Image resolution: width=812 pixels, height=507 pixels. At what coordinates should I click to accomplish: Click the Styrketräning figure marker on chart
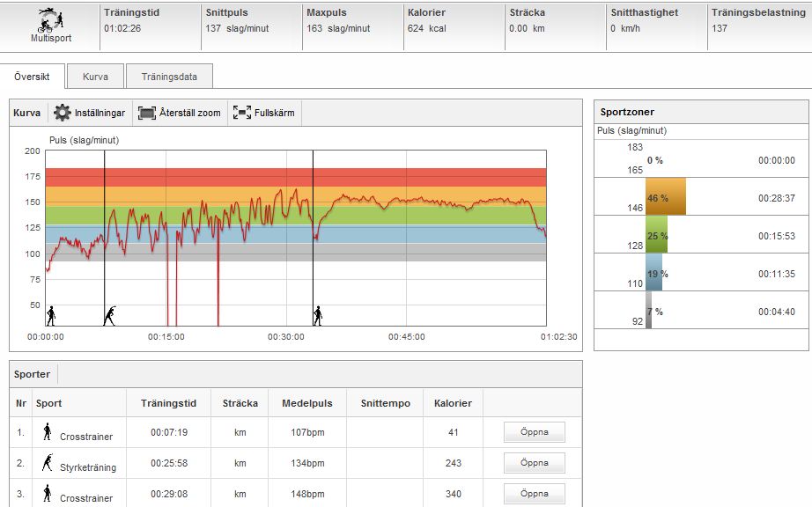tap(110, 316)
